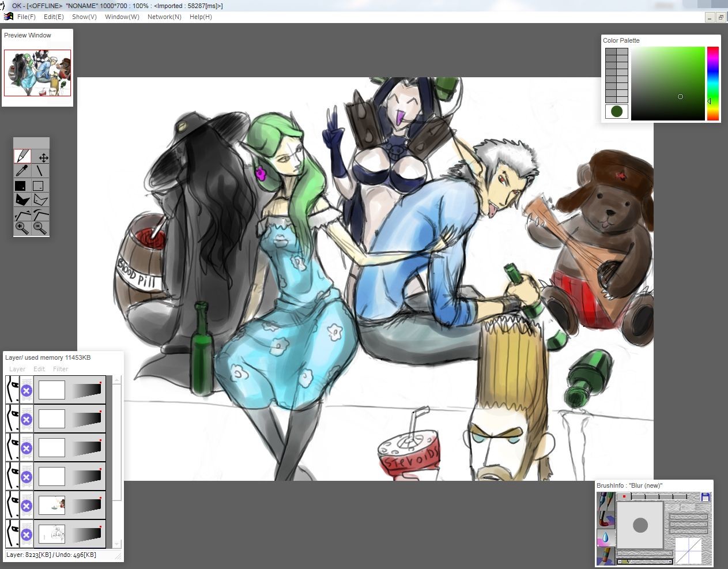
Task: Select the layer with line sketch thumbnail
Action: (52, 534)
